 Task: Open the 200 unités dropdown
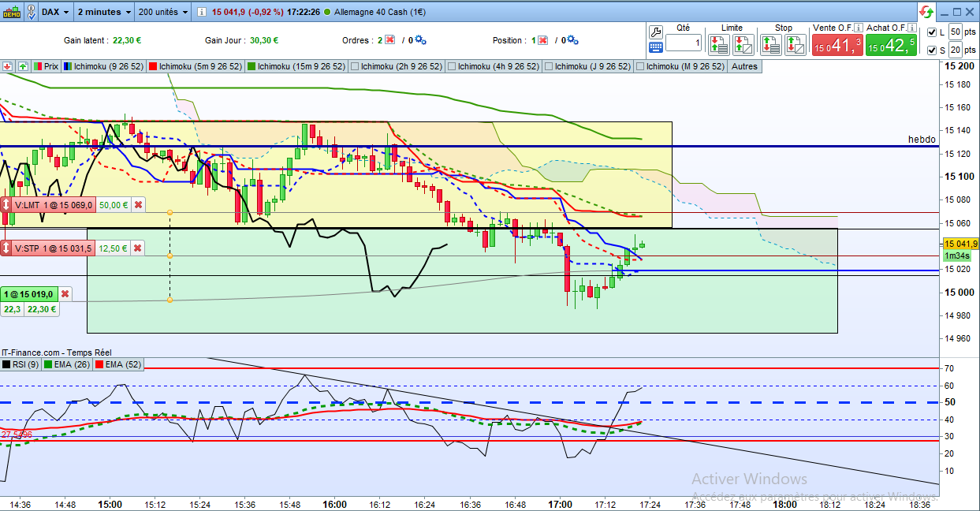pos(163,12)
